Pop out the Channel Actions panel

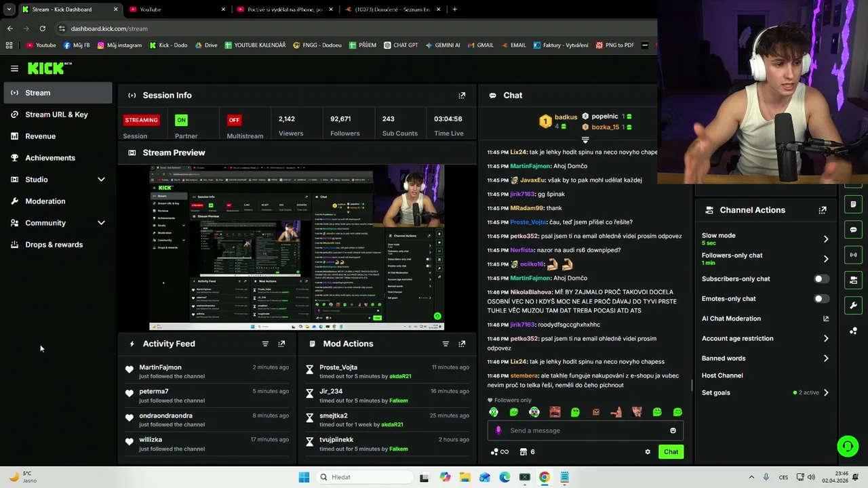823,210
